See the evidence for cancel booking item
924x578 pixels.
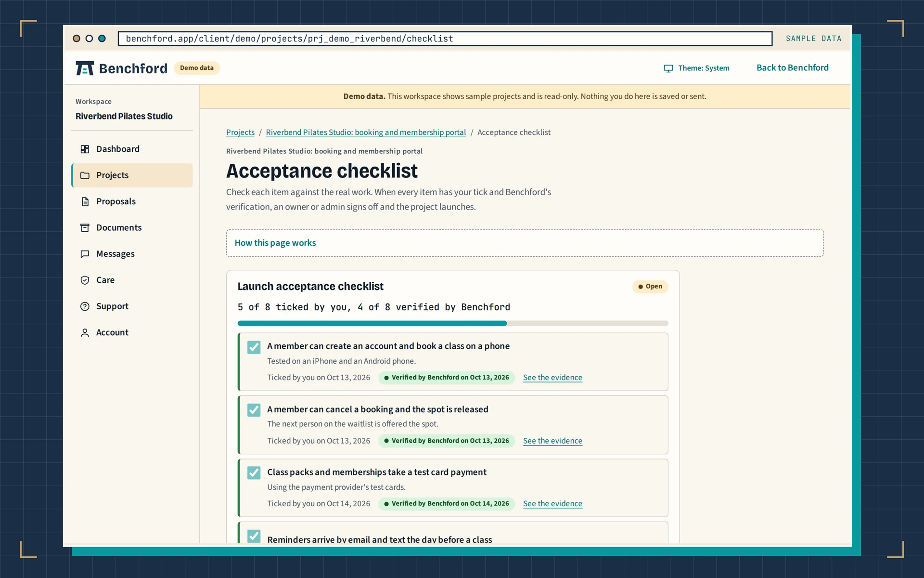click(x=552, y=441)
